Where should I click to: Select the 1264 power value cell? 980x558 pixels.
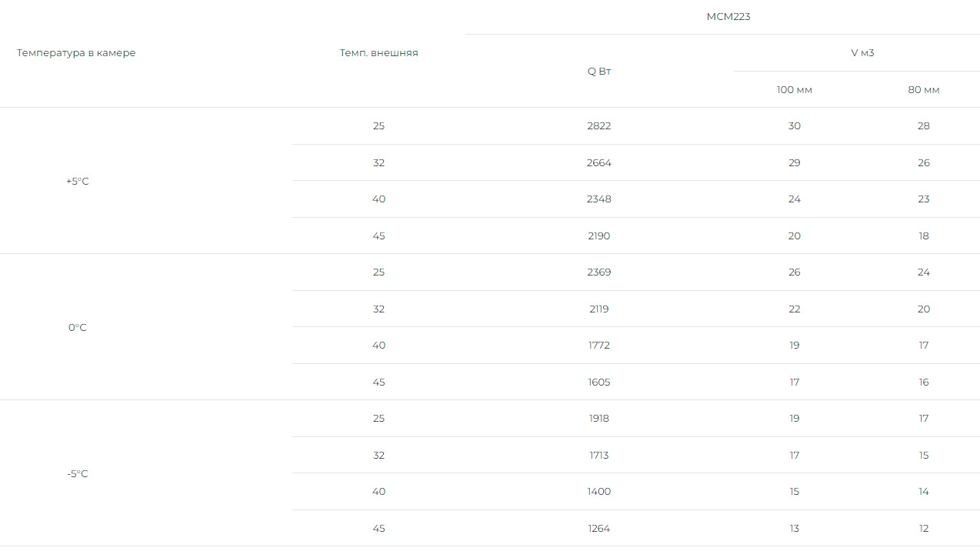tap(598, 529)
